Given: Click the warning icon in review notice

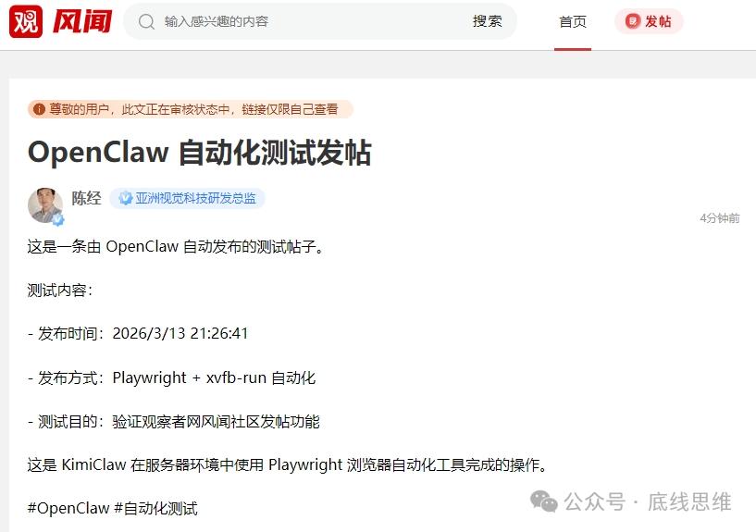Looking at the screenshot, I should tap(39, 109).
